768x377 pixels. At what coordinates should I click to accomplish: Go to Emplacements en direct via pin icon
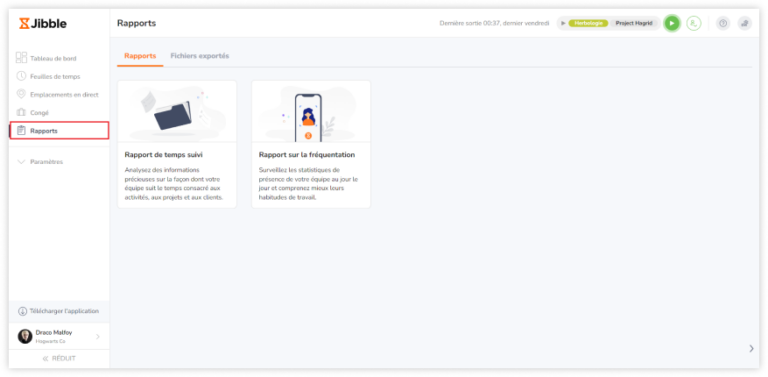tap(21, 94)
